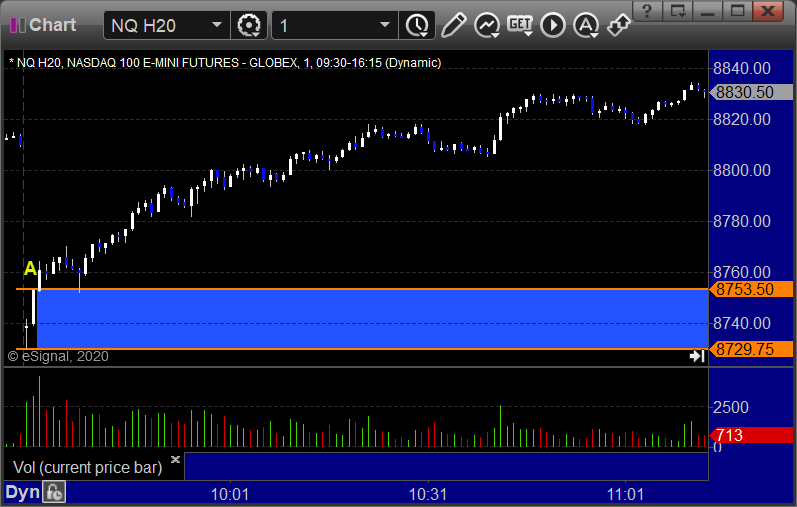Open the studies chart icon
Viewport: 797px width, 507px height.
point(486,25)
